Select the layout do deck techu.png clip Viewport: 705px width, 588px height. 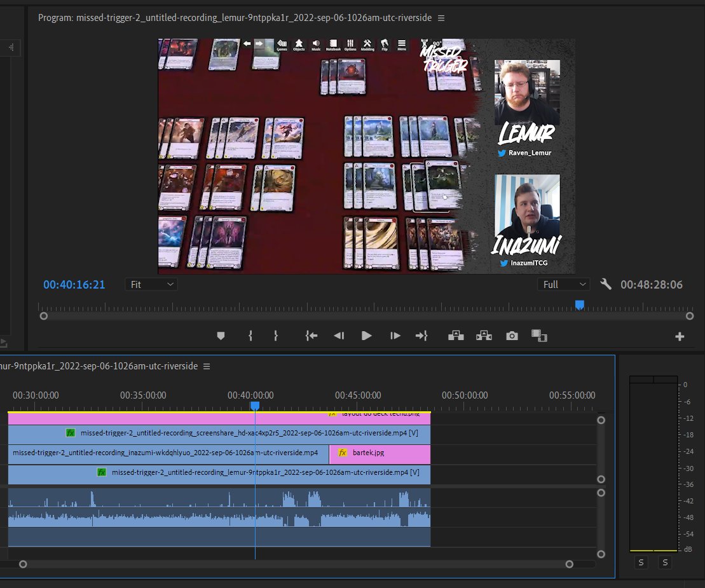pos(219,418)
